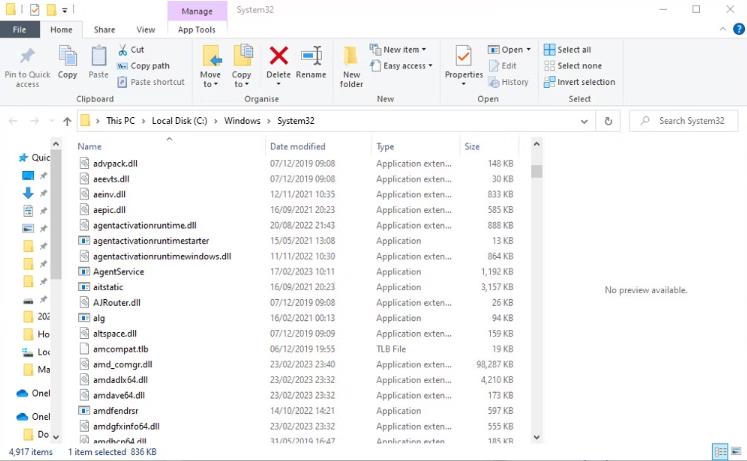Open Move to folder menu
This screenshot has width=747, height=461.
[211, 66]
